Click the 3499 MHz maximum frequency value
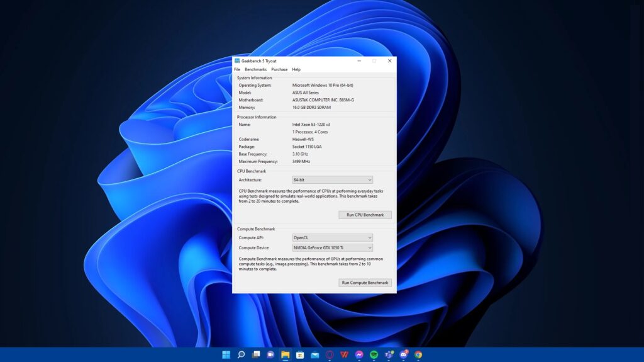 (x=301, y=162)
